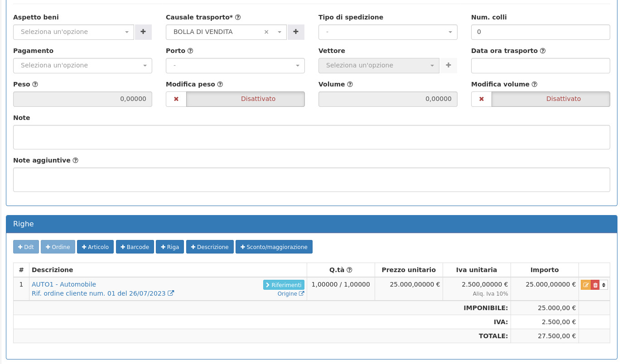Toggle Modifica peso switch
Viewport: 622px width, 364px height.
pos(235,99)
